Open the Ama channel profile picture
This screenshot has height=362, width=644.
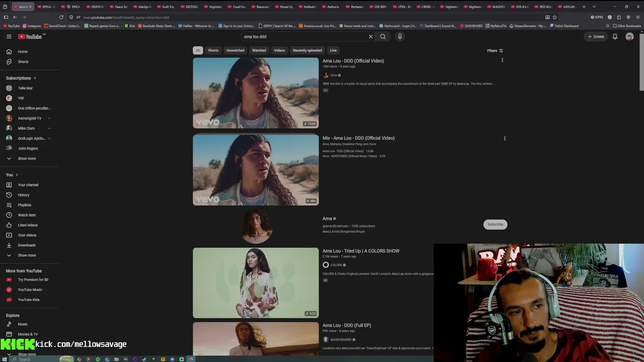click(257, 225)
